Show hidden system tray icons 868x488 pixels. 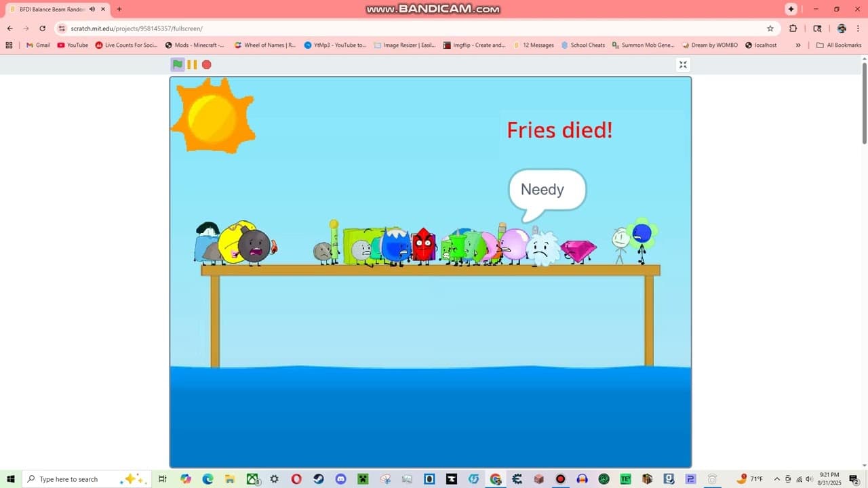777,479
